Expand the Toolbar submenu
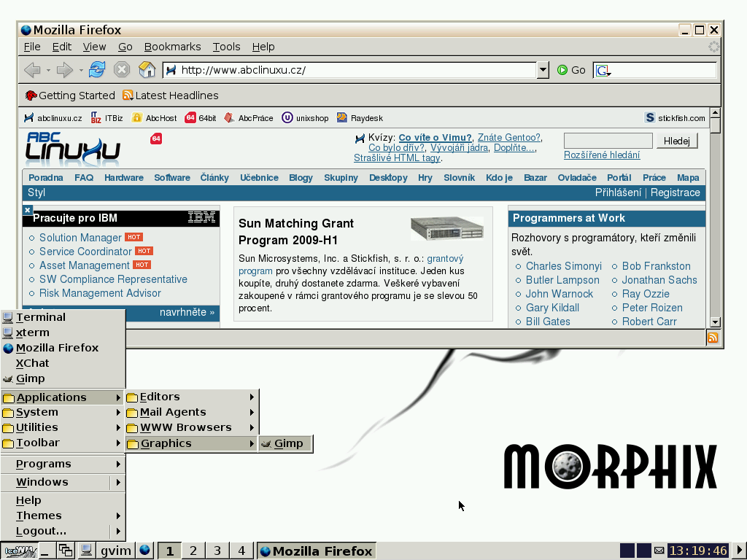The width and height of the screenshot is (747, 560). [63, 443]
